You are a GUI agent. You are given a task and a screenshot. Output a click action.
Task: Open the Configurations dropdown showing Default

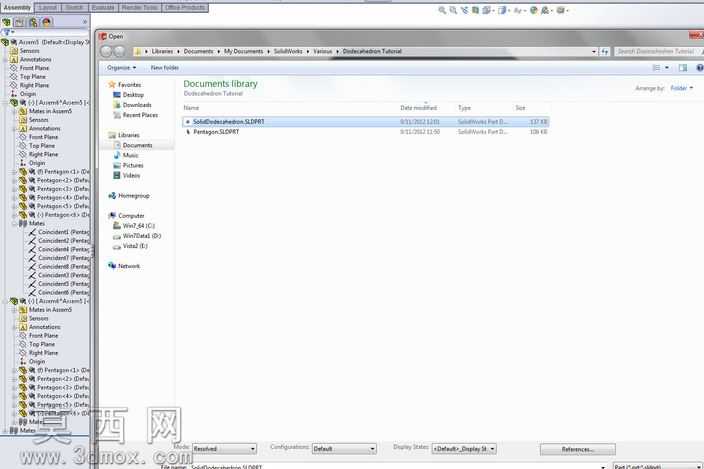coord(344,448)
